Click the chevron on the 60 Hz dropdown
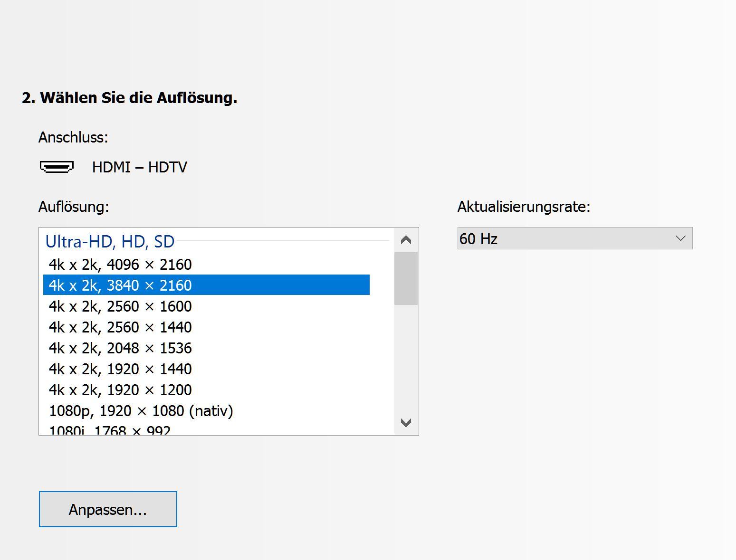The height and width of the screenshot is (560, 736). (x=680, y=238)
